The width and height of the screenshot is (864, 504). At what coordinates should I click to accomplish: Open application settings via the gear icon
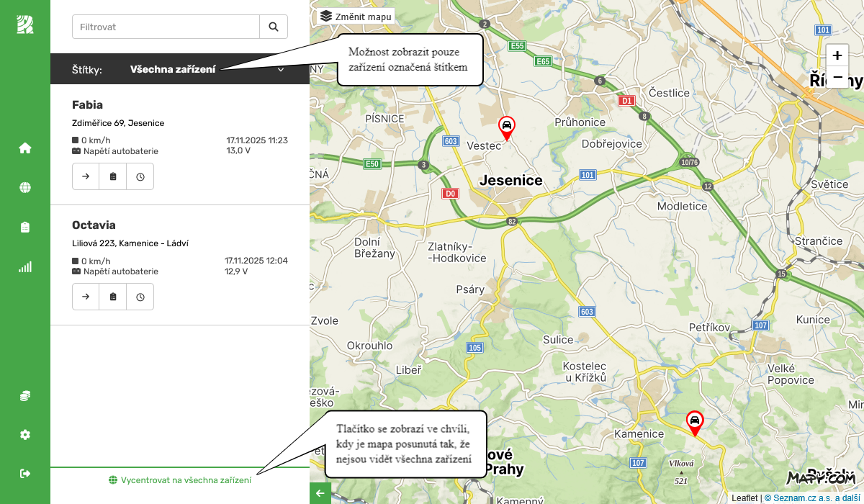(x=24, y=434)
